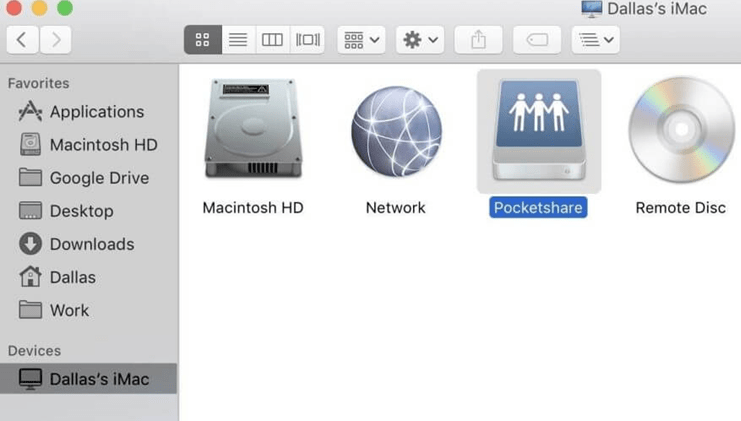Open the Network globe icon
The height and width of the screenshot is (421, 741).
[396, 131]
